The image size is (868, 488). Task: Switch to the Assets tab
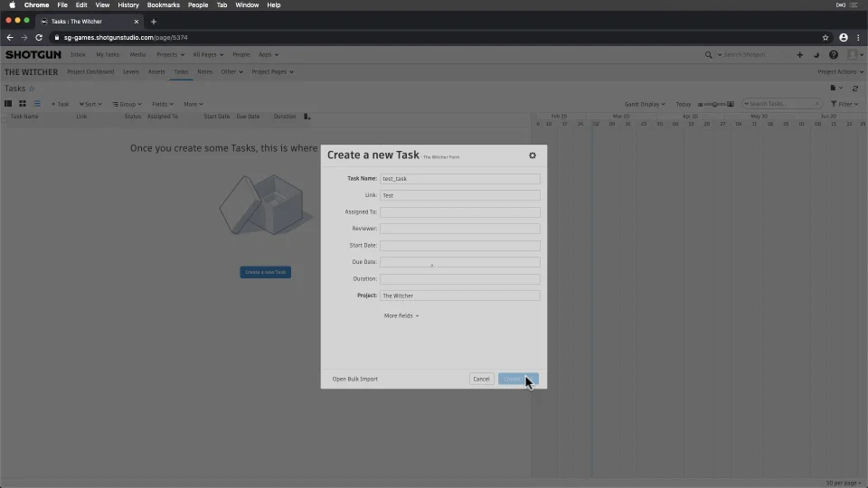(156, 72)
